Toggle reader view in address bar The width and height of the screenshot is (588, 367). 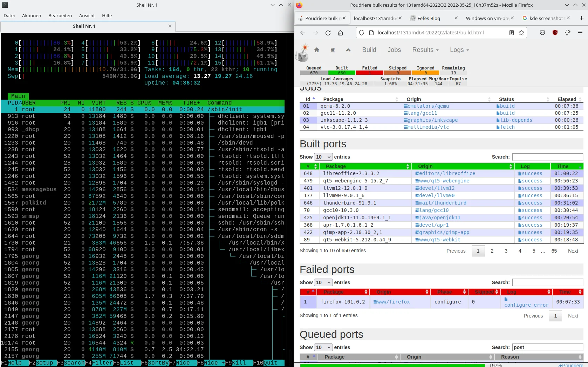[512, 33]
